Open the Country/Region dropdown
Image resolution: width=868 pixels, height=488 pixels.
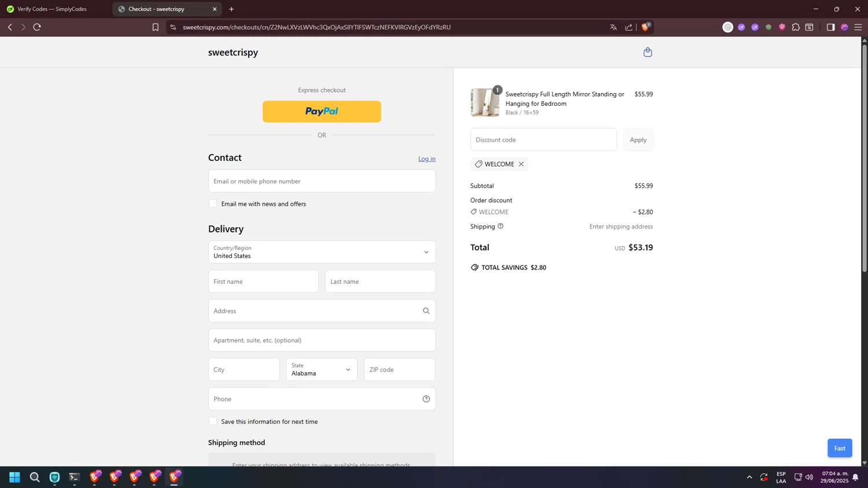tap(322, 252)
